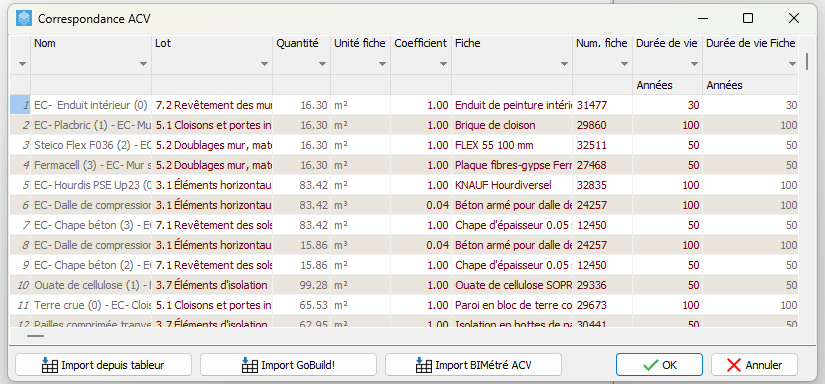This screenshot has height=384, width=825.
Task: Click fiche number cell '29673'
Action: coord(602,305)
